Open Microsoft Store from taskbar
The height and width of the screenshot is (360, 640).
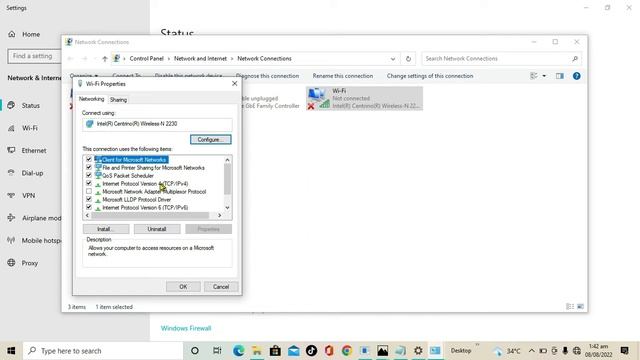pos(275,351)
